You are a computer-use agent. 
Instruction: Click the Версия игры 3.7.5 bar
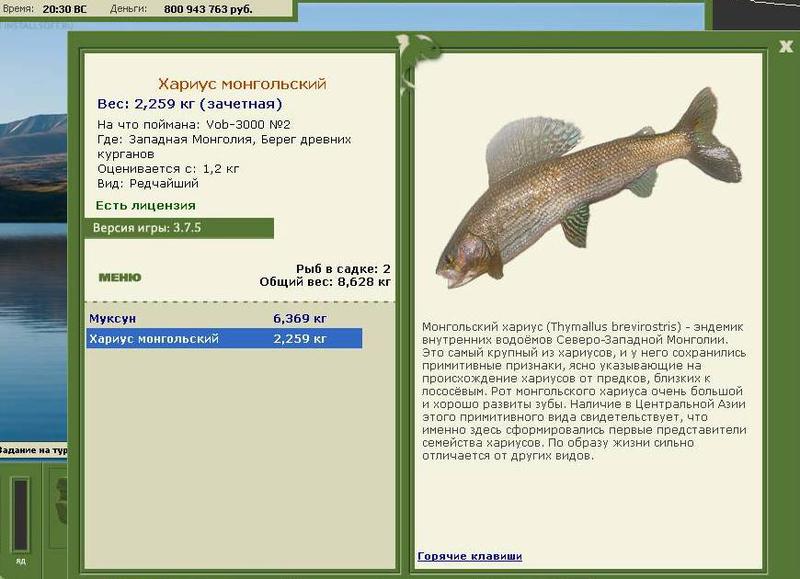(x=179, y=228)
